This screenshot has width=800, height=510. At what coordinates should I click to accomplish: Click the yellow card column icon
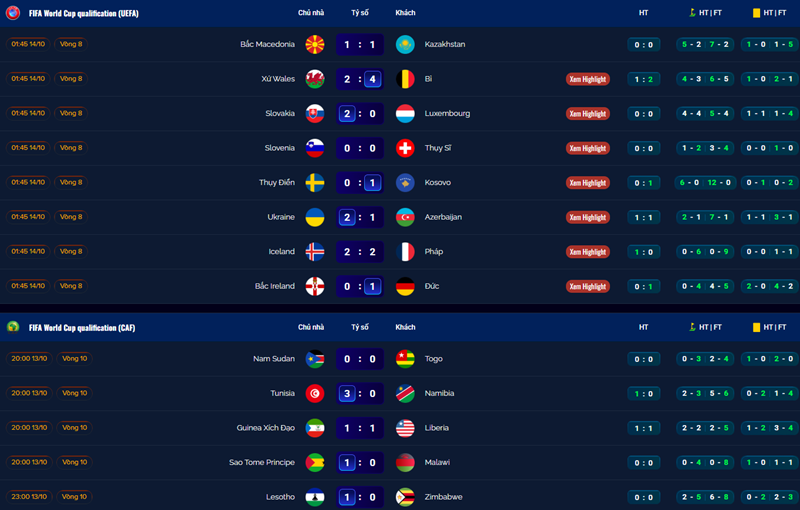(756, 13)
